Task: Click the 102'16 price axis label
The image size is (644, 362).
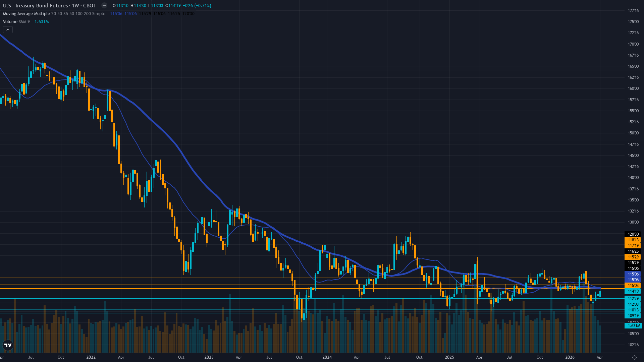Action: [x=633, y=345]
